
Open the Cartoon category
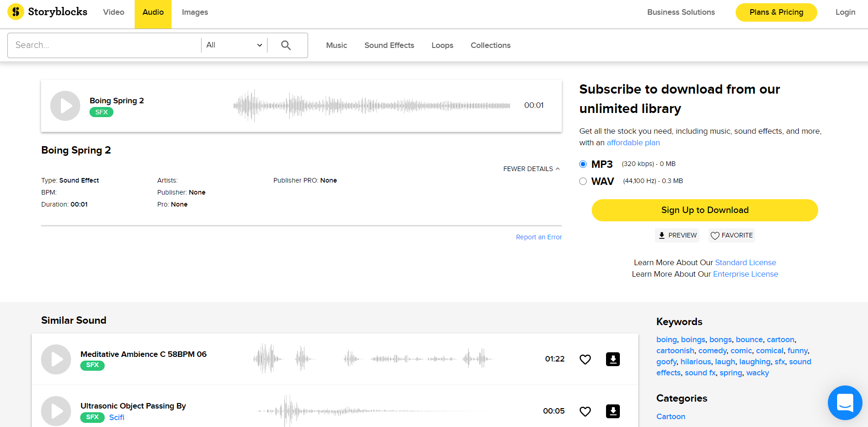click(x=671, y=416)
